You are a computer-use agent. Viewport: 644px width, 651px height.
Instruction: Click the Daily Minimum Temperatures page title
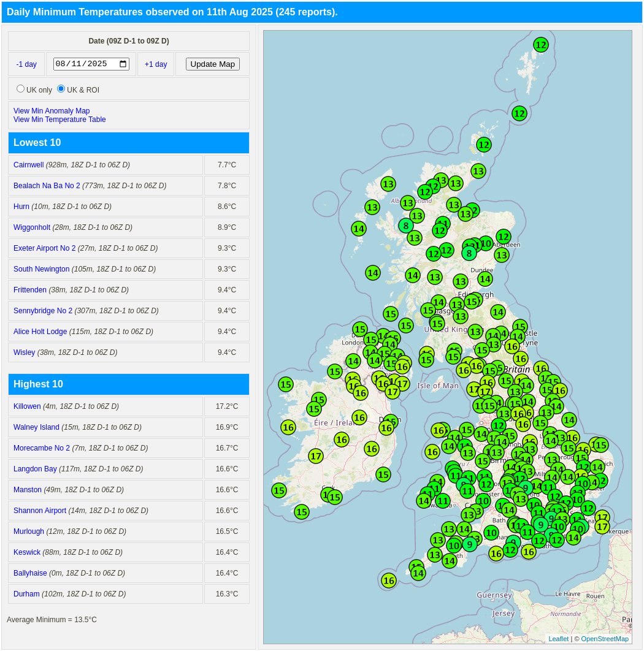pyautogui.click(x=172, y=12)
